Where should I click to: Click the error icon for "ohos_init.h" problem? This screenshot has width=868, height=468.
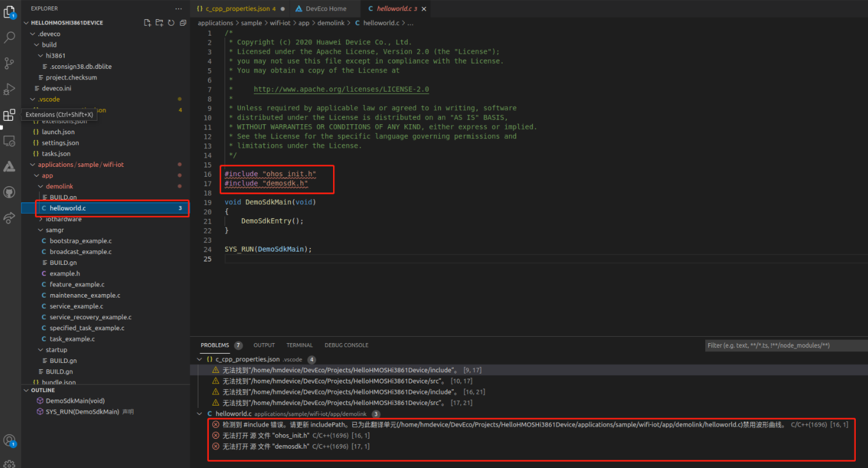coord(216,435)
